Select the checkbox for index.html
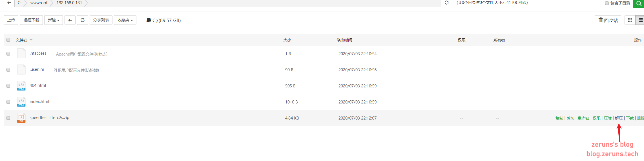 click(8, 102)
